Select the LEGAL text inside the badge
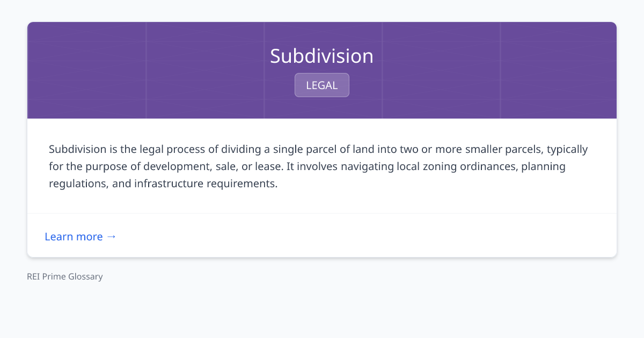The image size is (644, 338). pyautogui.click(x=321, y=85)
